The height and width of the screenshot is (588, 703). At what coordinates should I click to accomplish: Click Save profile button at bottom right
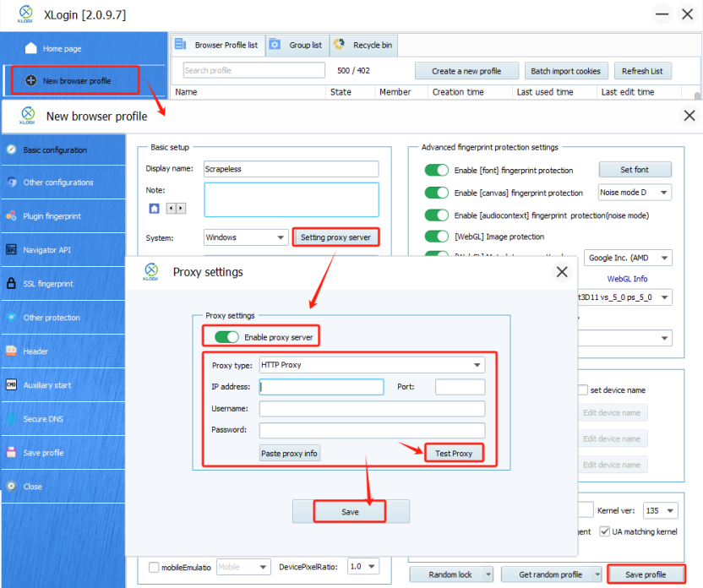pyautogui.click(x=646, y=574)
